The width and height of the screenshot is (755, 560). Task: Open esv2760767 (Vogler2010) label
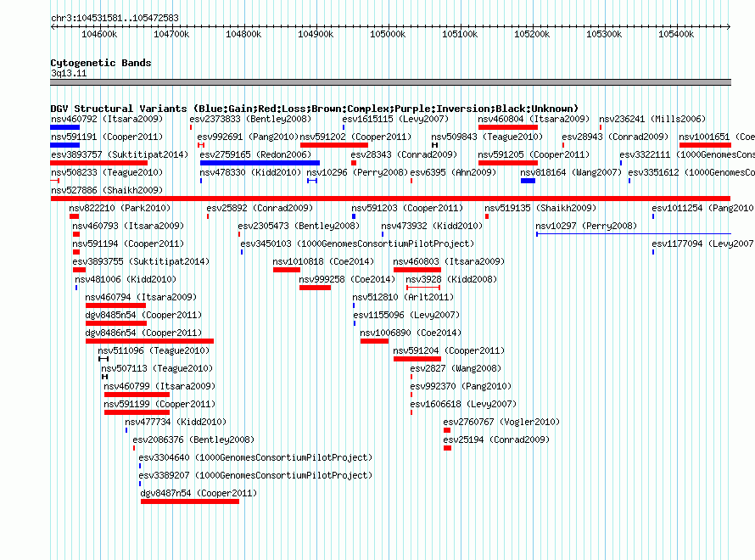(x=501, y=422)
